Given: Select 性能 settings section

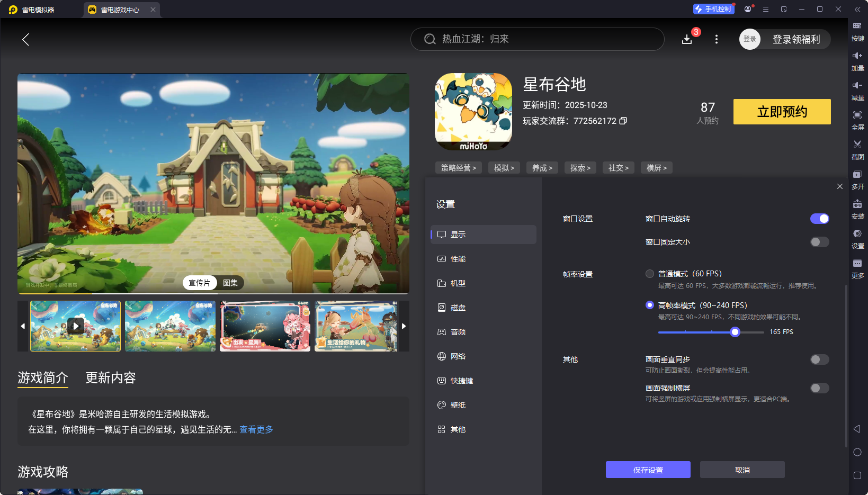Looking at the screenshot, I should [x=484, y=259].
